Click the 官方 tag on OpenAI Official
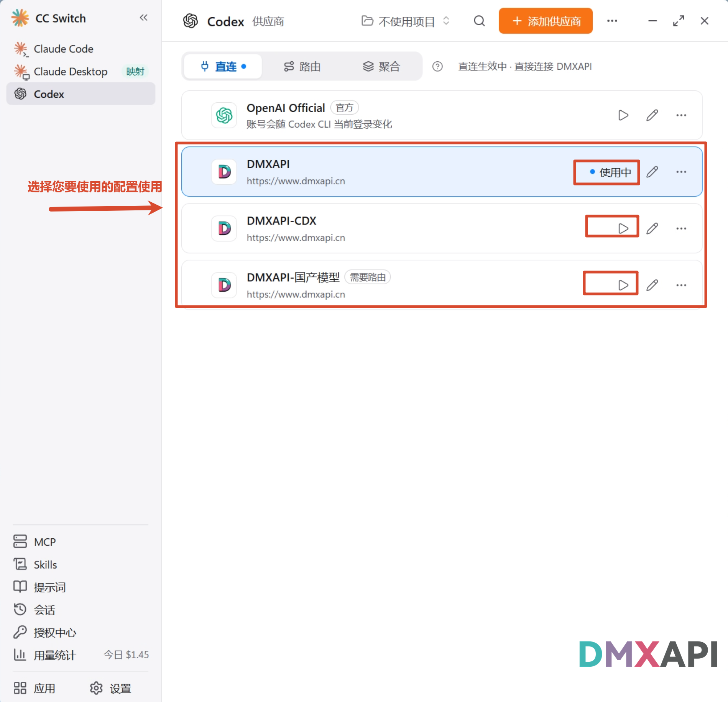This screenshot has height=702, width=728. (x=344, y=108)
